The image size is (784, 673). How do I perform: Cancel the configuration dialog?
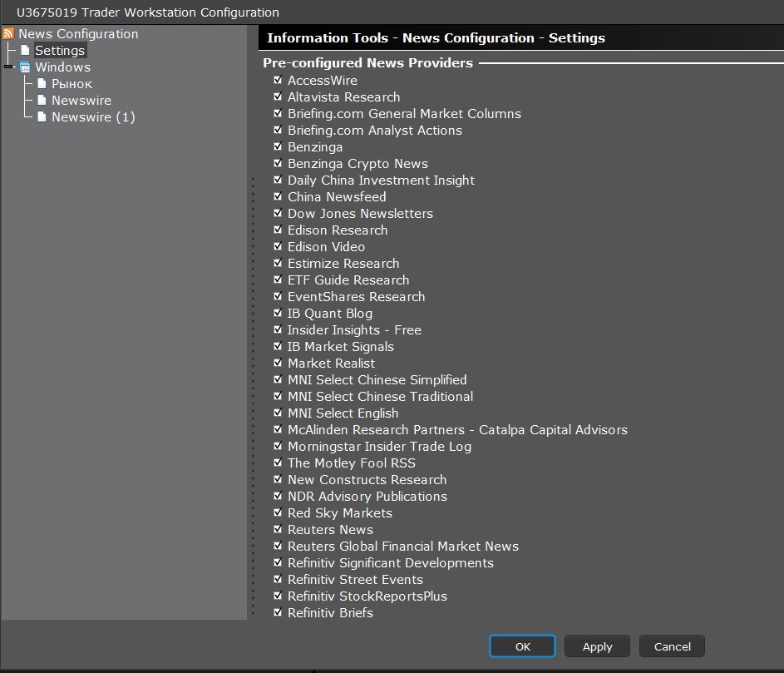[672, 646]
